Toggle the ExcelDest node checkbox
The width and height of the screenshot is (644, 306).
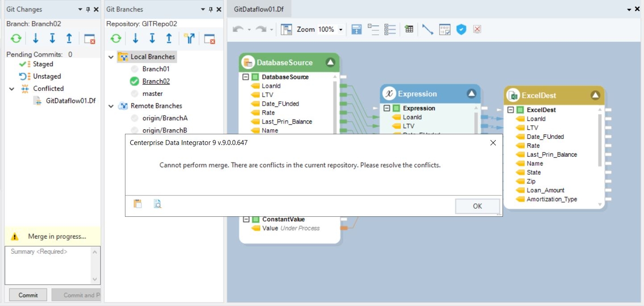(x=520, y=110)
